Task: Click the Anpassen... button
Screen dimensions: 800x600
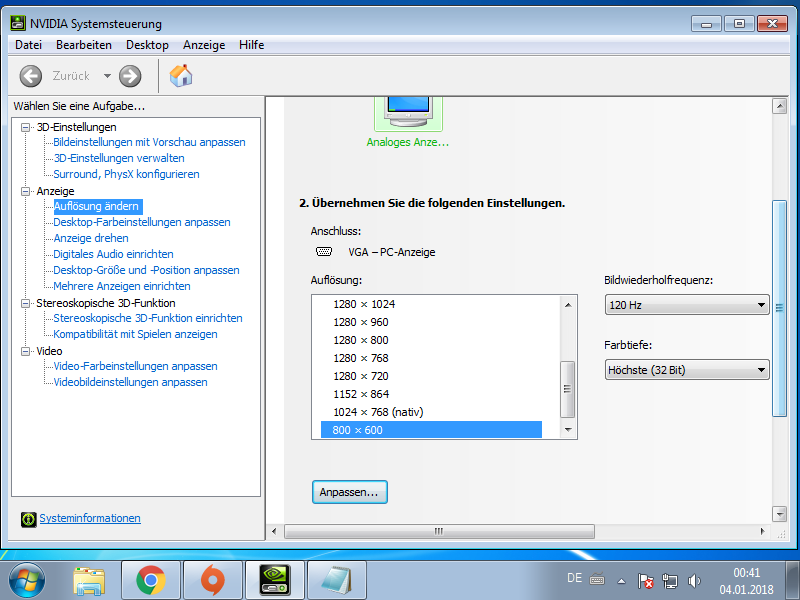Action: [349, 492]
